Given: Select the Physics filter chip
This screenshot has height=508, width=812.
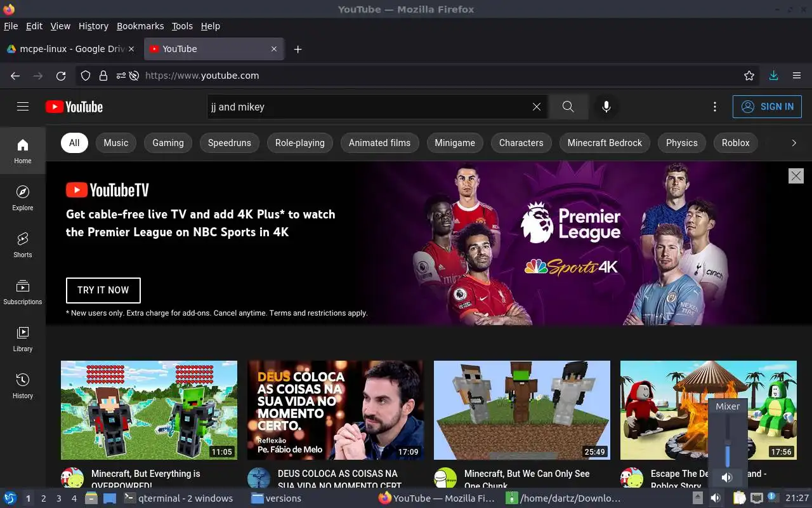Looking at the screenshot, I should point(682,143).
